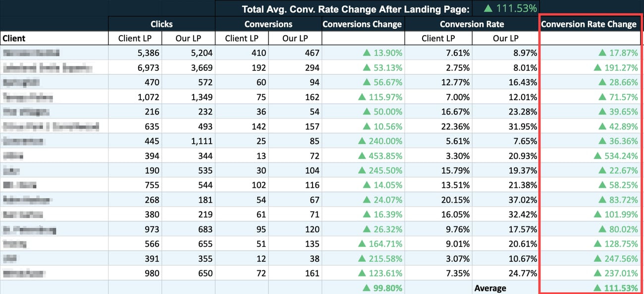This screenshot has width=644, height=294.
Task: Click the Conversions Change header cell
Action: click(362, 24)
